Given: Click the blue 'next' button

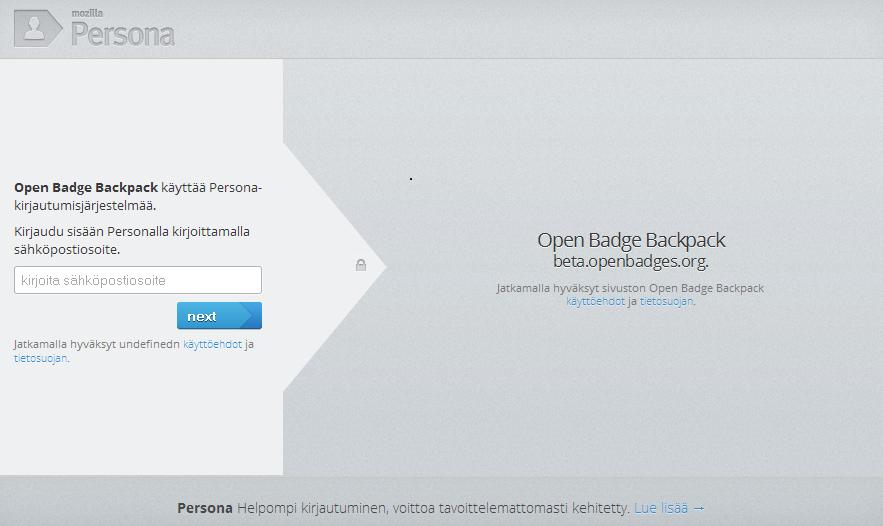Looking at the screenshot, I should pos(219,315).
